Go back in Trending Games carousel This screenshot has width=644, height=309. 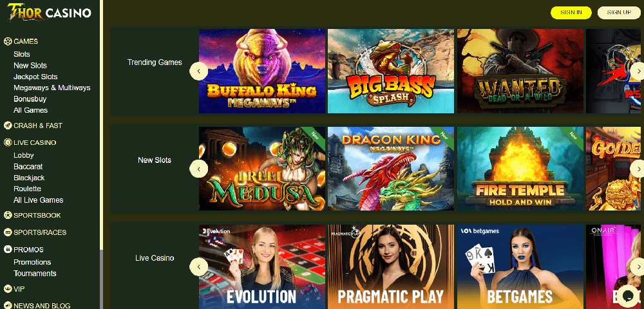(x=199, y=71)
